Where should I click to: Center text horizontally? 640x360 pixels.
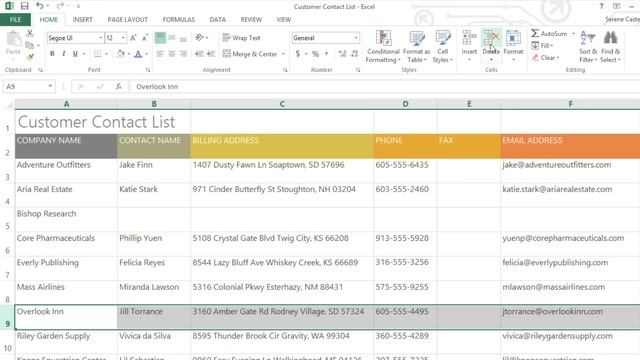click(x=172, y=54)
